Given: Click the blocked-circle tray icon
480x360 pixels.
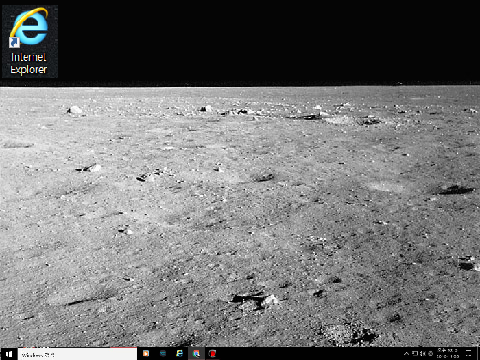Looking at the screenshot, I should click(x=430, y=354).
